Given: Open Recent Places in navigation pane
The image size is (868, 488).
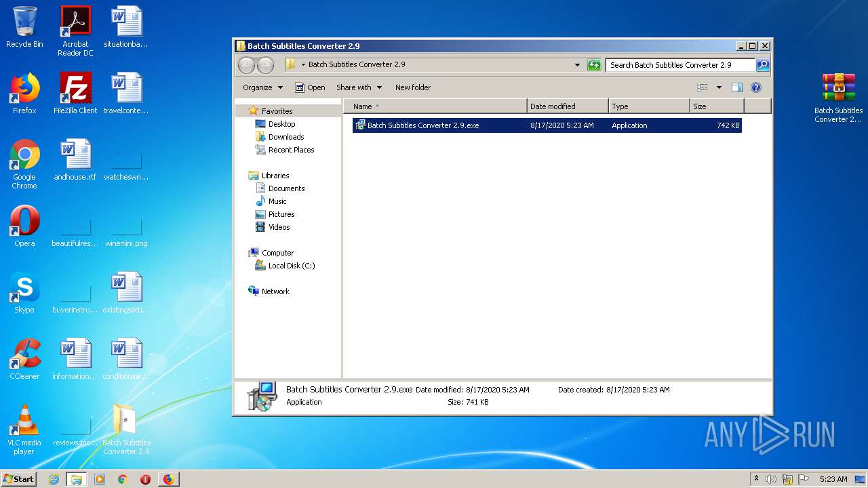Looking at the screenshot, I should [x=291, y=150].
